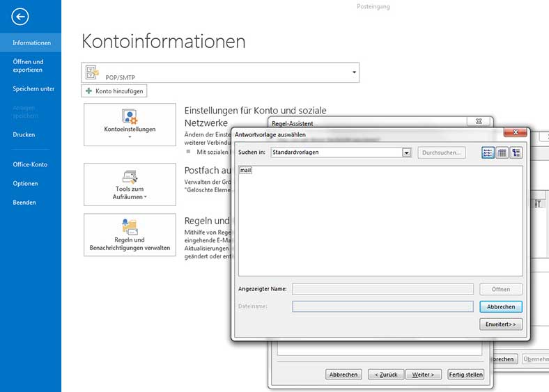This screenshot has height=392, width=549.
Task: Click the POP/SMTP account icon
Action: (91, 72)
